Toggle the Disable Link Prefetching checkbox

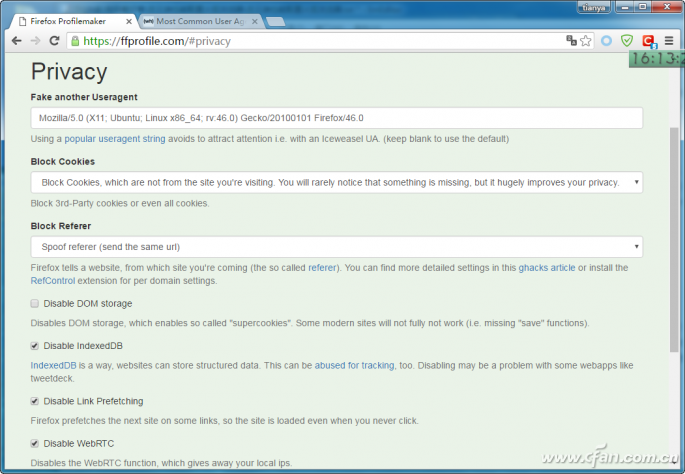(35, 401)
